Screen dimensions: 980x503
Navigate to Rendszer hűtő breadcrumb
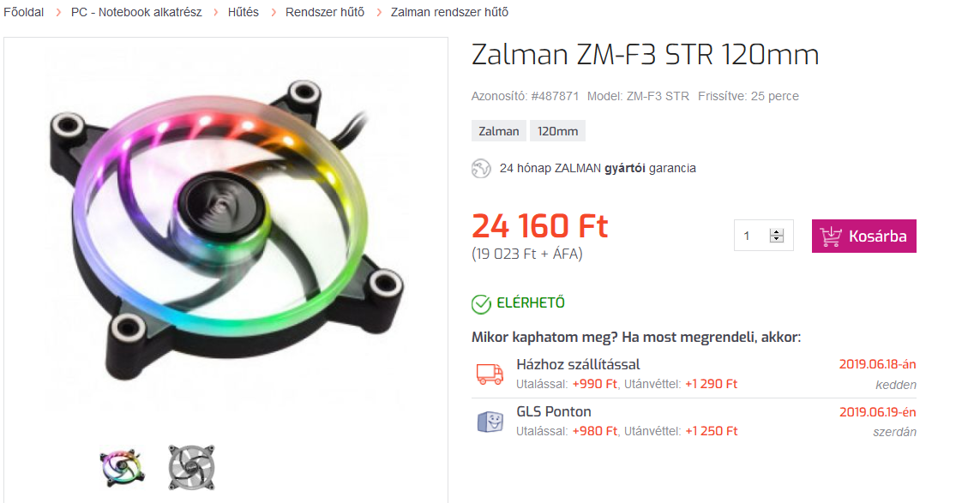(325, 12)
